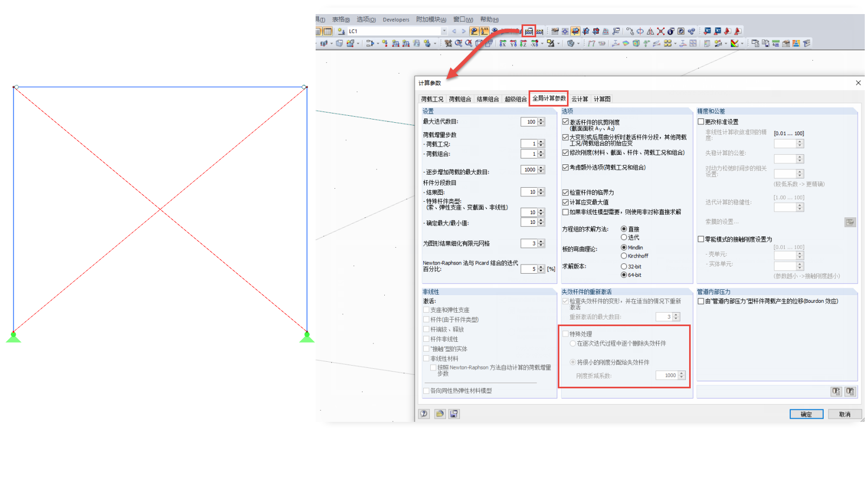Switch to 结果组合 tab
The height and width of the screenshot is (483, 868).
488,99
